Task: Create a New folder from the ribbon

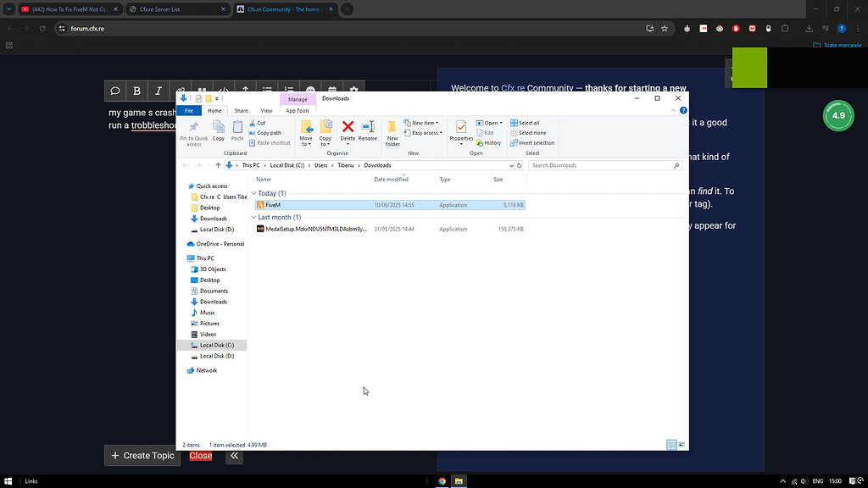Action: pyautogui.click(x=392, y=131)
